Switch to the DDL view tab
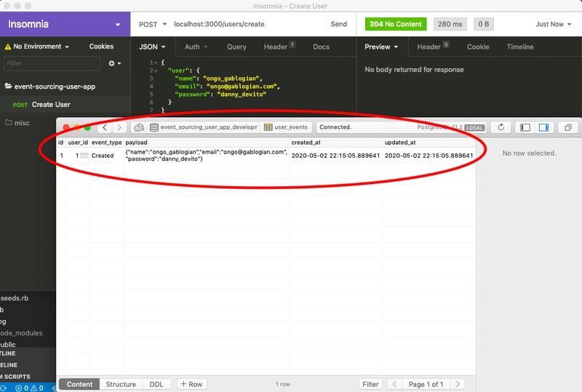Image resolution: width=582 pixels, height=392 pixels. [x=156, y=384]
